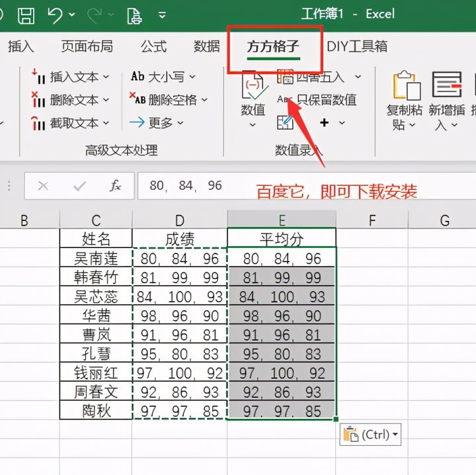476x475 pixels.
Task: Expand the dropdown beside the plus icon
Action: click(x=342, y=122)
